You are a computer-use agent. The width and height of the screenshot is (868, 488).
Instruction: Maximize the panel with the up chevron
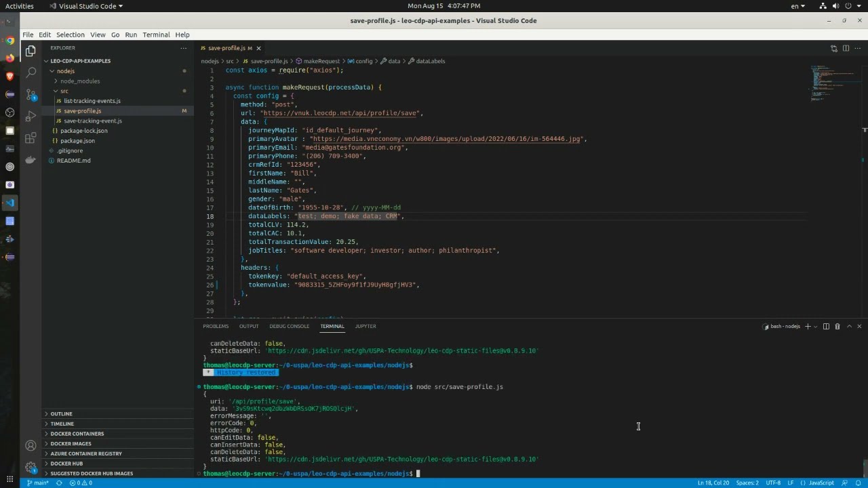pos(849,327)
